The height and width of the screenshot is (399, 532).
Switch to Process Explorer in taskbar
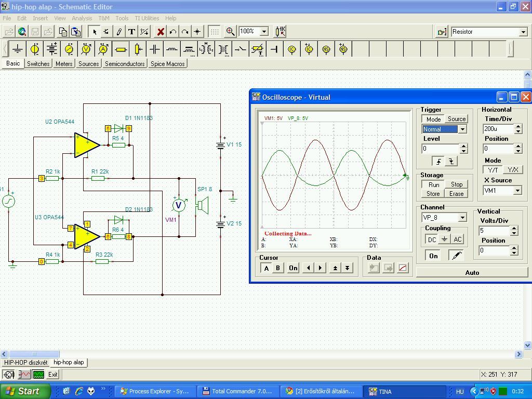155,391
